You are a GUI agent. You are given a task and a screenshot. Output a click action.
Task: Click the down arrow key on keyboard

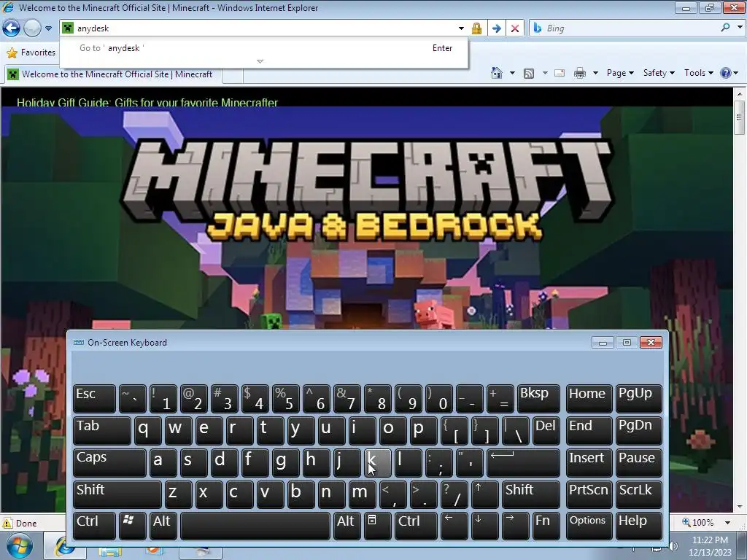[x=485, y=526]
